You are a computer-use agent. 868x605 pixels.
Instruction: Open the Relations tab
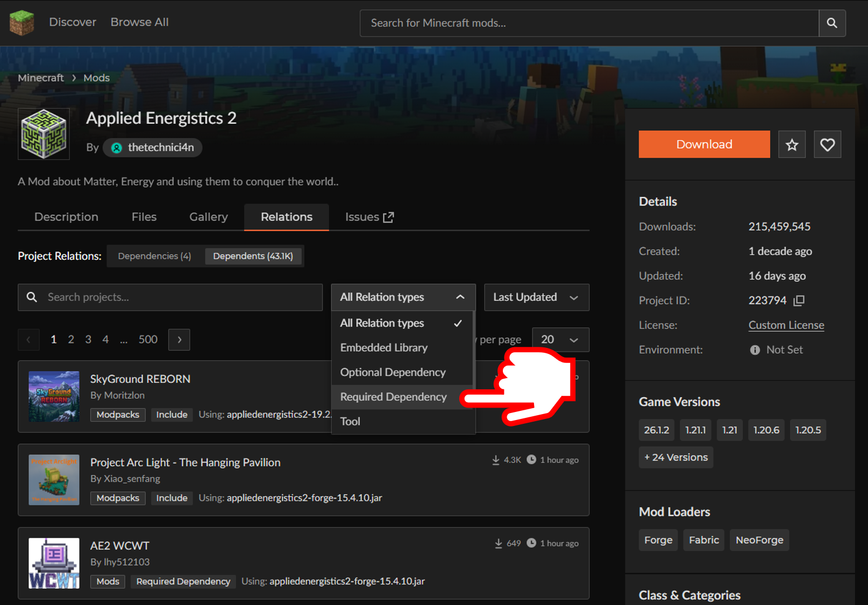(x=287, y=217)
